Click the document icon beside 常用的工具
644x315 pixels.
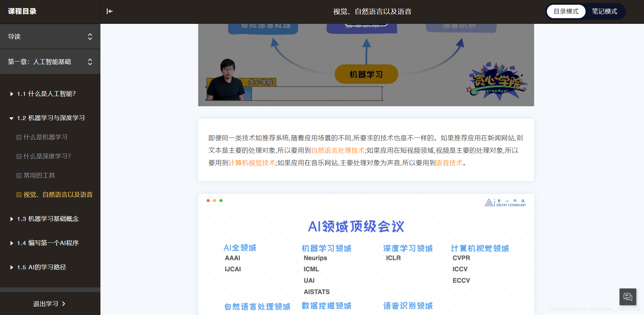[18, 175]
